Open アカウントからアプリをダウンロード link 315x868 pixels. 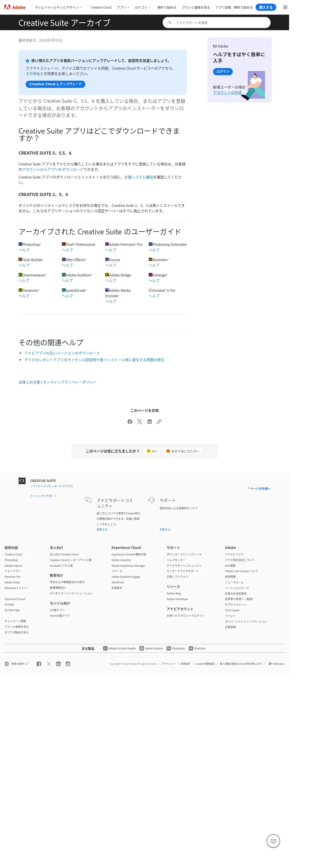pyautogui.click(x=52, y=169)
